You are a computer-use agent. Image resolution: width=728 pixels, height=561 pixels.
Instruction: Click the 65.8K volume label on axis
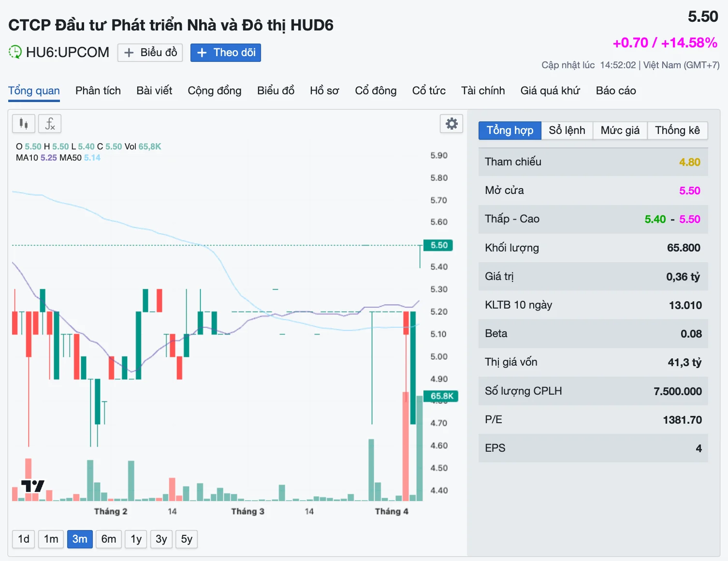click(441, 396)
